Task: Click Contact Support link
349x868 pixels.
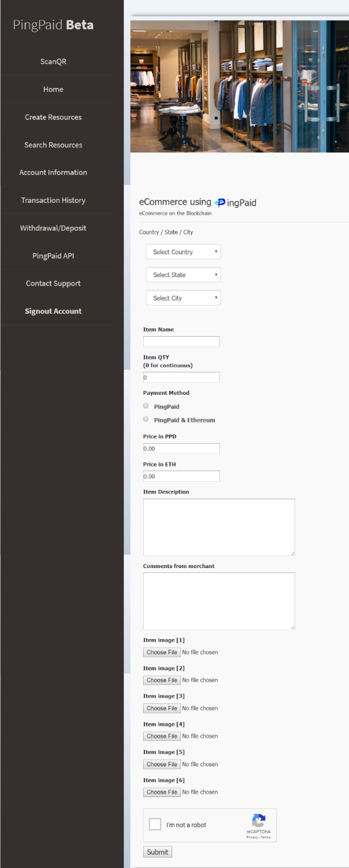Action: (x=53, y=283)
